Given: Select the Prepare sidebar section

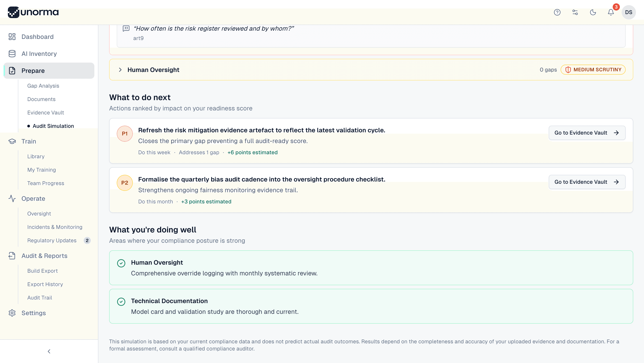Looking at the screenshot, I should [49, 71].
